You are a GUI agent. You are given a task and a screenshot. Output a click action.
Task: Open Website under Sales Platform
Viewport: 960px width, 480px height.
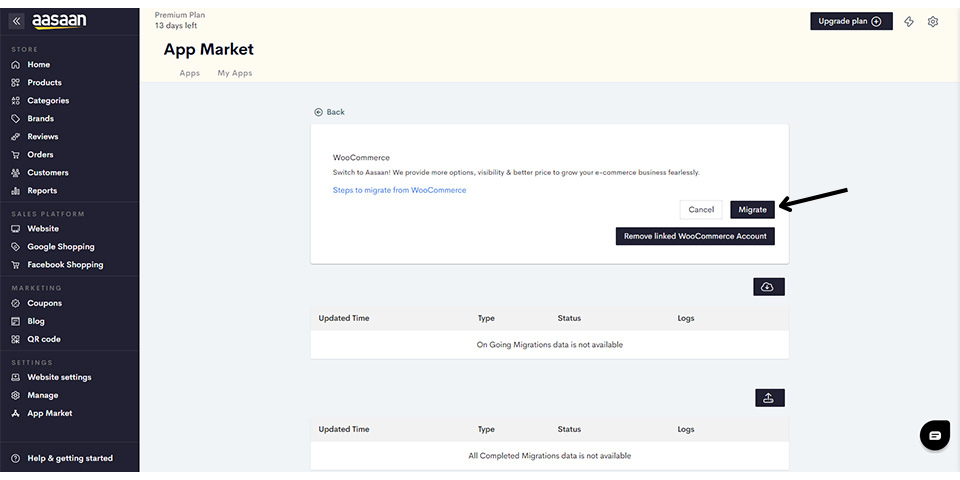pos(43,228)
